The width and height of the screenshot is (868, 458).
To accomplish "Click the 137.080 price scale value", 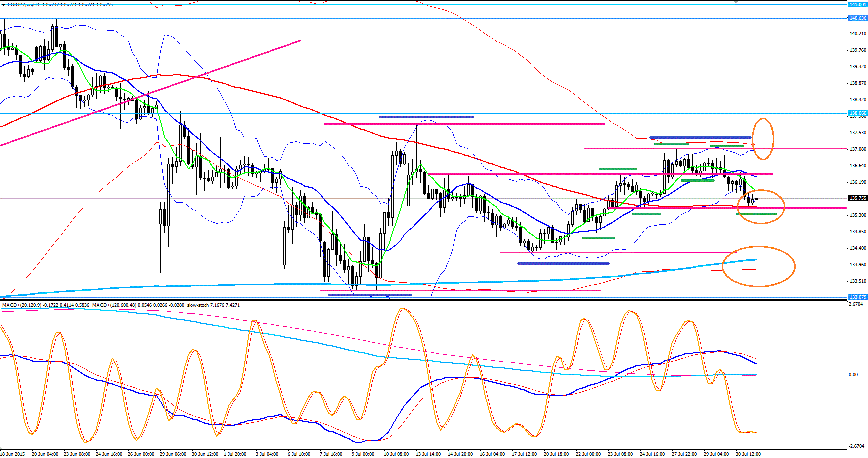I will [x=858, y=149].
